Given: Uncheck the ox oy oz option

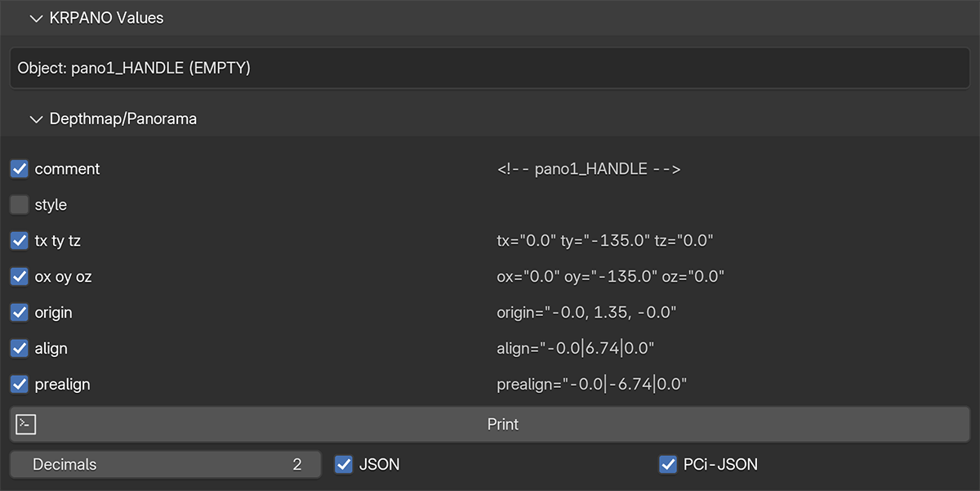Looking at the screenshot, I should [x=20, y=277].
